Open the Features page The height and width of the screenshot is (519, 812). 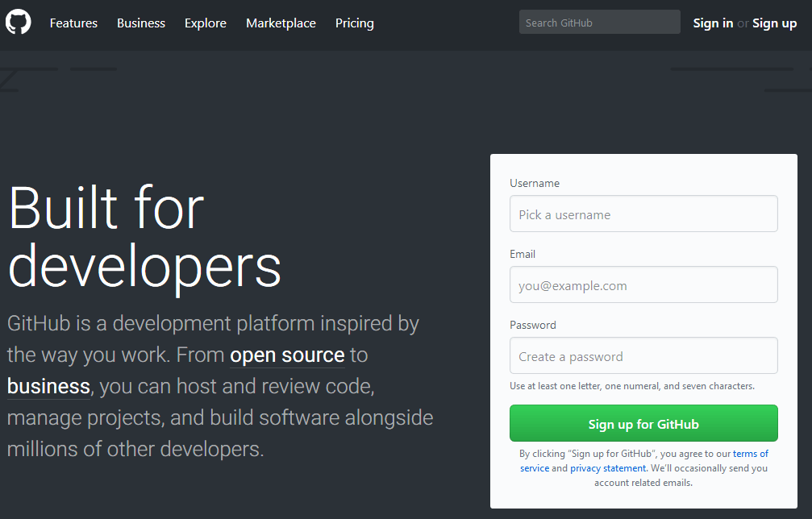[73, 23]
